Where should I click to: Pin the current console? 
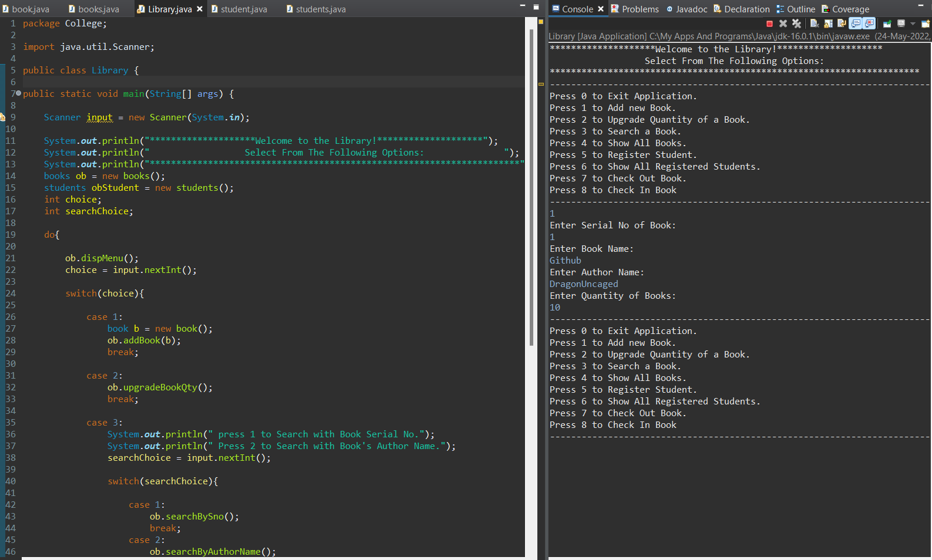click(x=887, y=23)
